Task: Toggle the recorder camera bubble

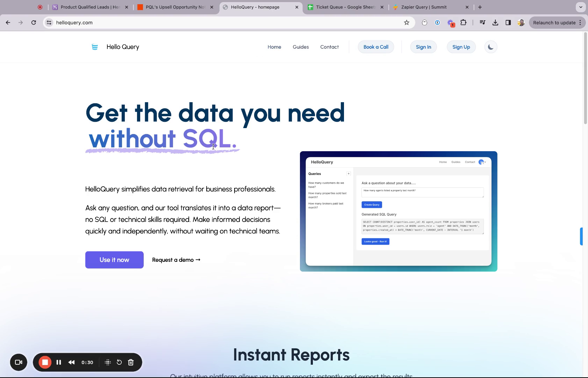Action: 19,362
